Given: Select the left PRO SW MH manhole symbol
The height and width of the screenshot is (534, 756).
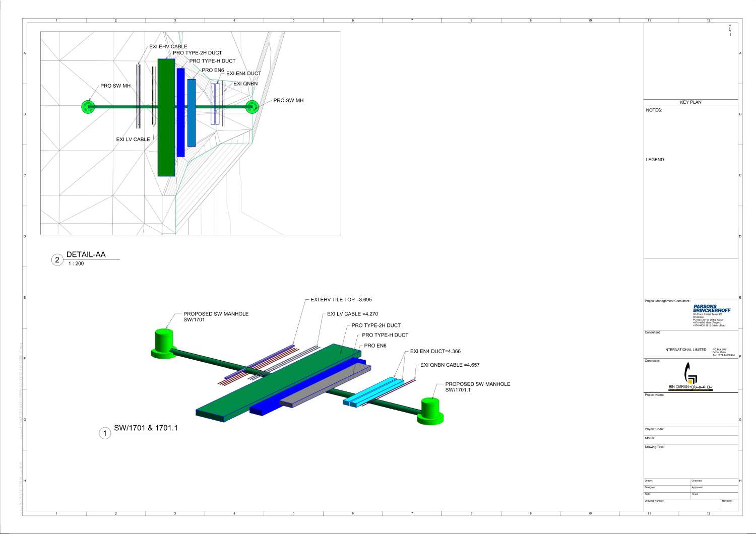Looking at the screenshot, I should (x=88, y=107).
